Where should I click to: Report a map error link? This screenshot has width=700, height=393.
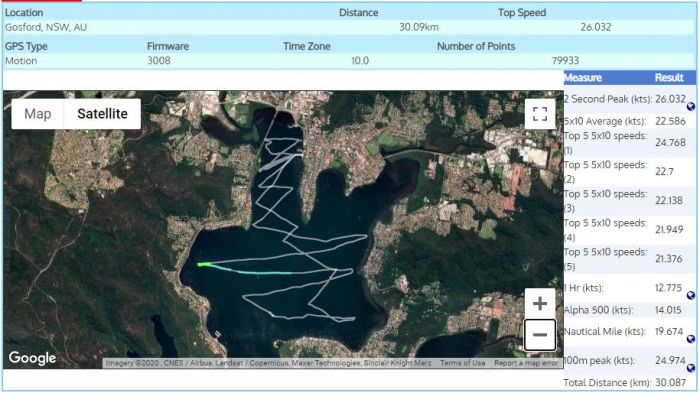pos(526,363)
